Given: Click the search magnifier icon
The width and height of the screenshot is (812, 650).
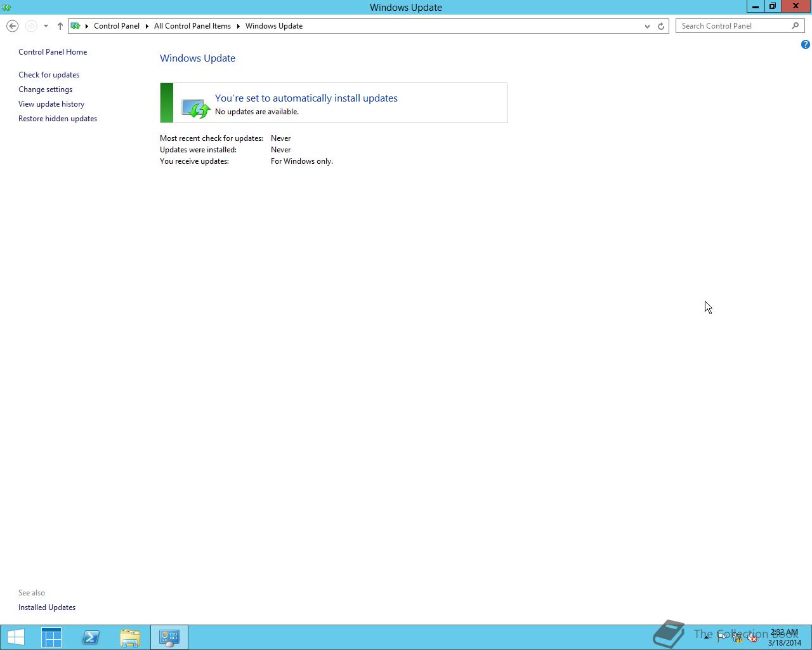Looking at the screenshot, I should coord(795,26).
